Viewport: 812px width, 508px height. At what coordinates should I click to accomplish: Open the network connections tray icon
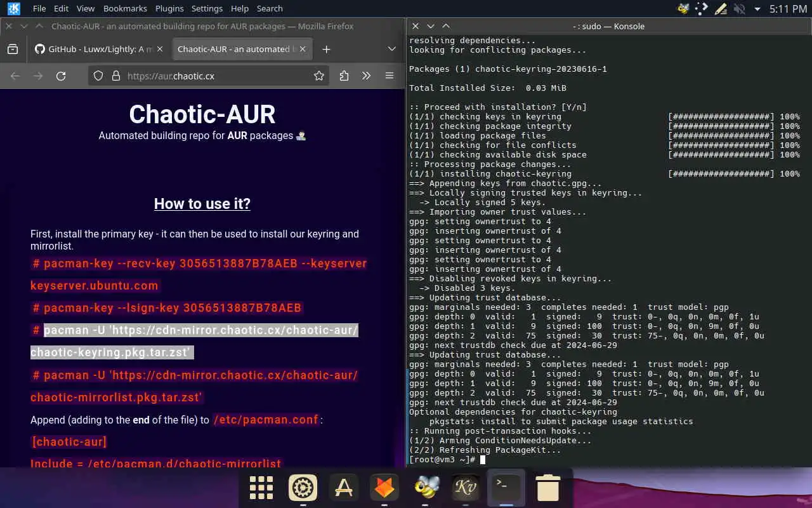tap(702, 9)
